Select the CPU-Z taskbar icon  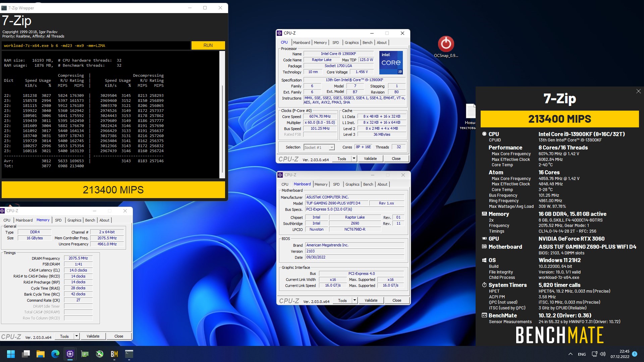[70, 354]
